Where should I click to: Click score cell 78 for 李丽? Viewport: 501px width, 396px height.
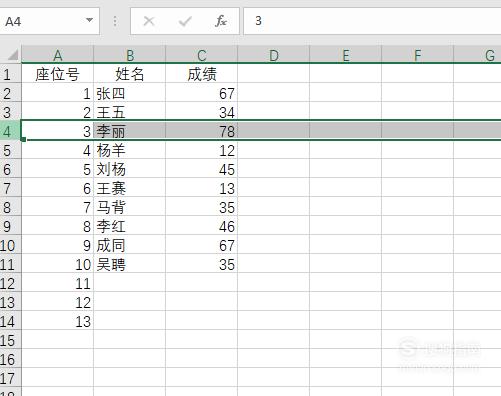pos(202,131)
